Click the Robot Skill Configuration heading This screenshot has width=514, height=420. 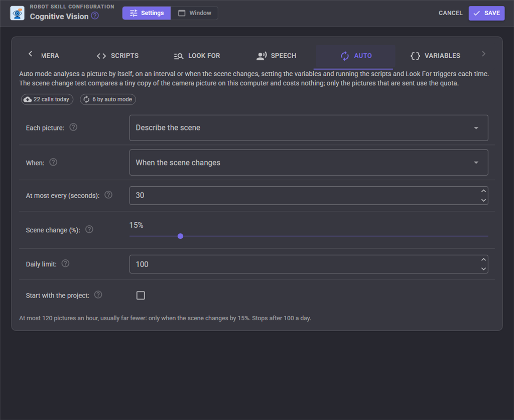[72, 7]
